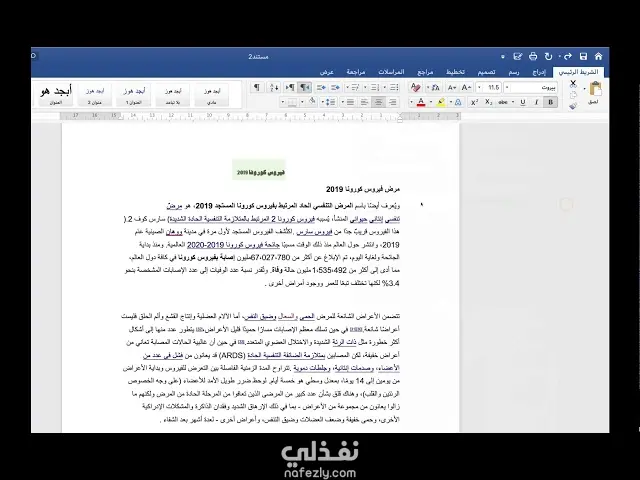
Task: Click the shading paint bucket icon
Action: coord(312,101)
